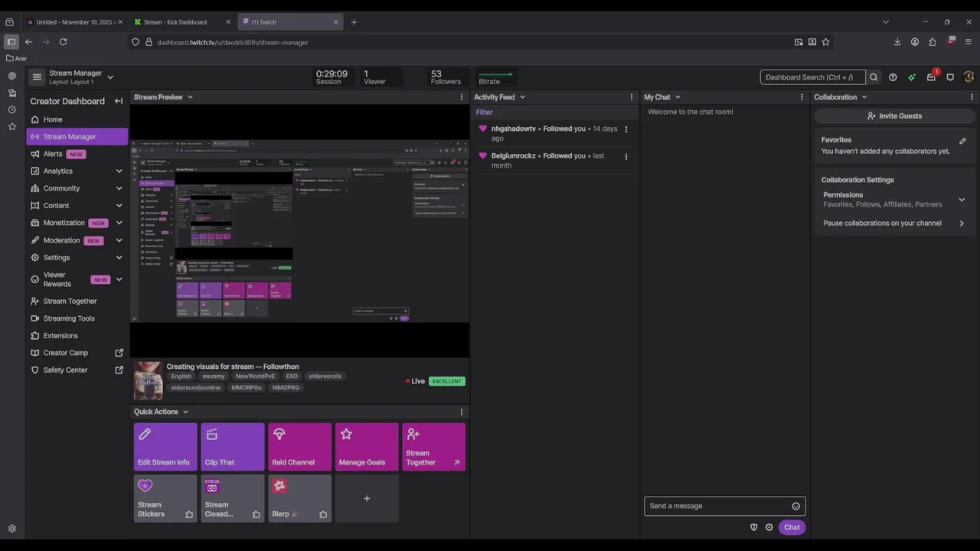Edit collaboration Favorites with pencil icon
Screen dimensions: 980x551
tap(962, 141)
